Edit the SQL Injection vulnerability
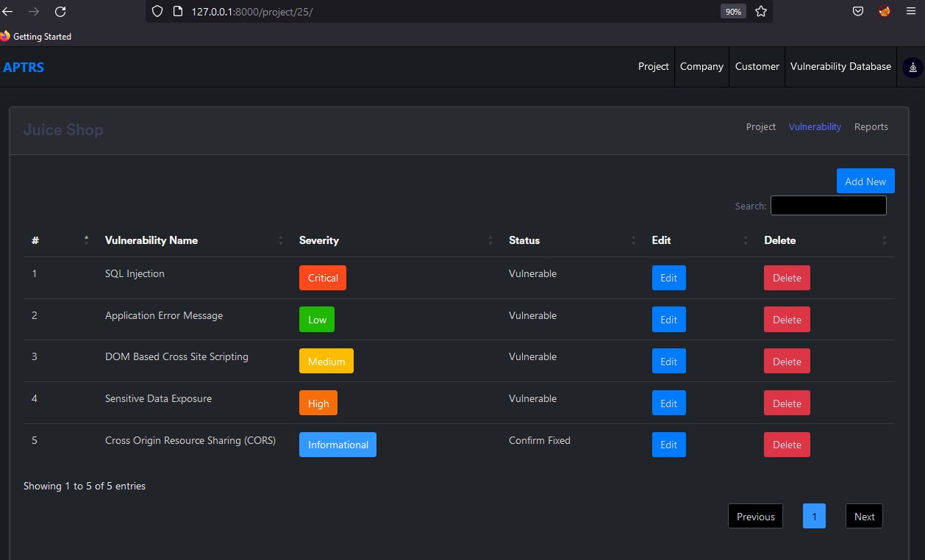 coord(668,278)
